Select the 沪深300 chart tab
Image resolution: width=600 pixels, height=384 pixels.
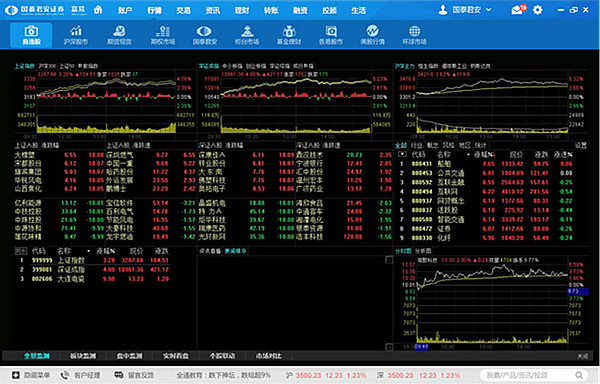point(47,66)
